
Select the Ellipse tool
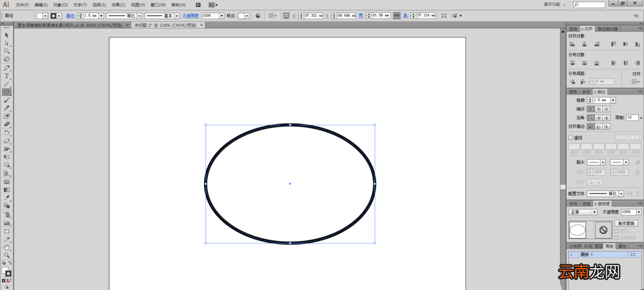tap(6, 93)
